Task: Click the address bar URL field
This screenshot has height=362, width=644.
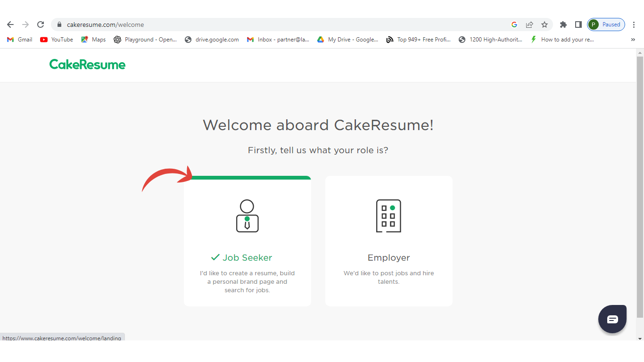Action: [x=283, y=25]
